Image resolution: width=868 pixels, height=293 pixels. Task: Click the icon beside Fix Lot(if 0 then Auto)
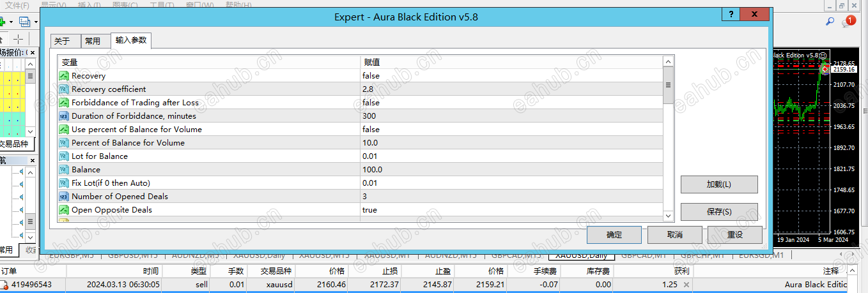[64, 183]
